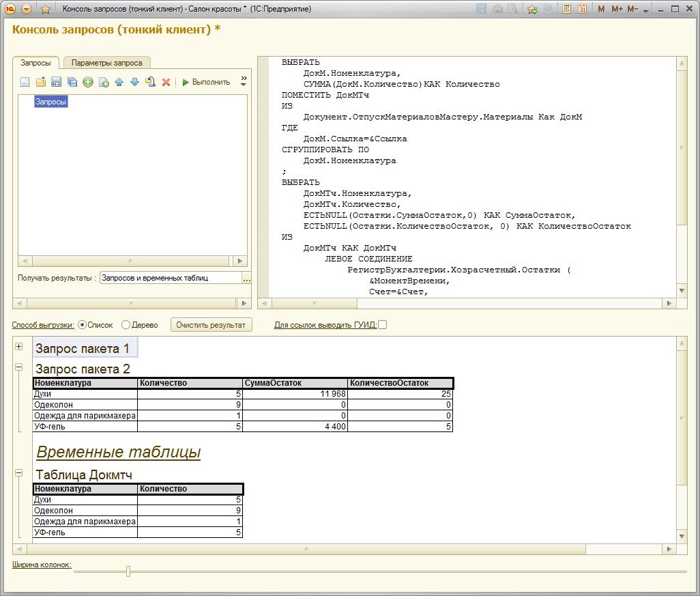Image resolution: width=700 pixels, height=596 pixels.
Task: Click the Получать результаты input field
Action: point(171,278)
